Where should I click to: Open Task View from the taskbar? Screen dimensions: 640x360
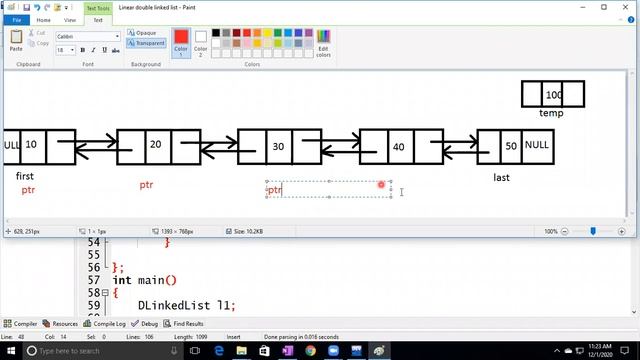(195, 351)
